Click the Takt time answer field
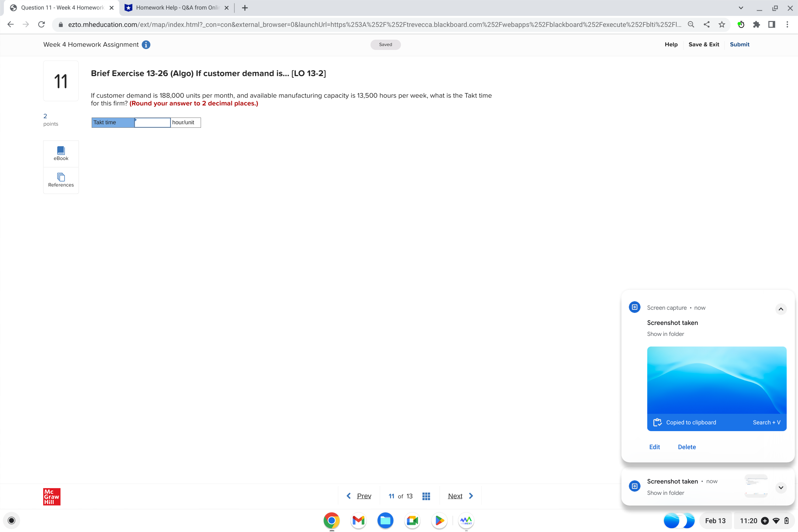This screenshot has width=798, height=532. (x=153, y=122)
